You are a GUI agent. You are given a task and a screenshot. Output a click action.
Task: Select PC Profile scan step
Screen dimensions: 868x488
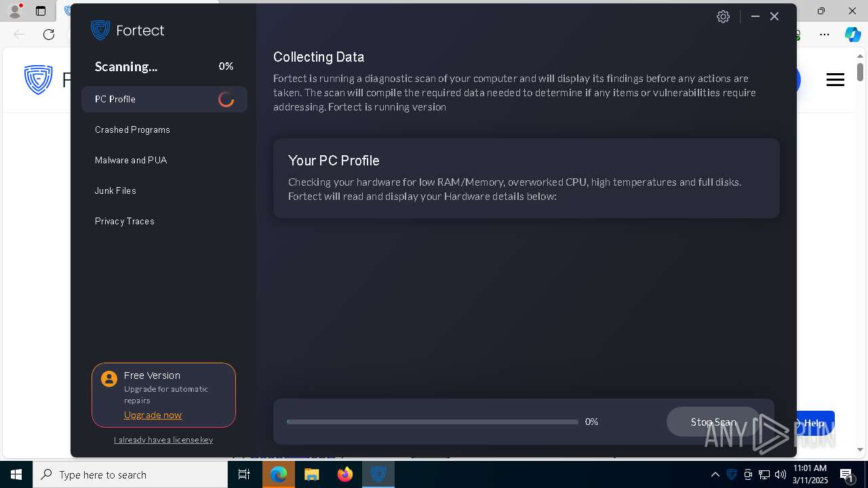pos(164,99)
